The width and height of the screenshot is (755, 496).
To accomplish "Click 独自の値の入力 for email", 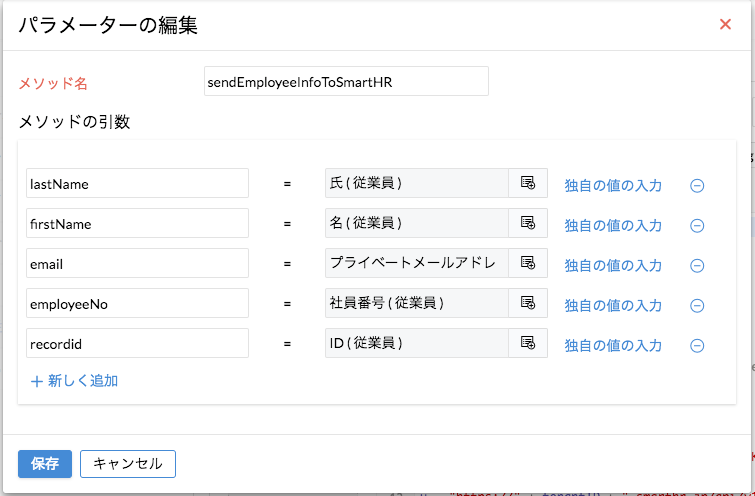I will point(613,265).
